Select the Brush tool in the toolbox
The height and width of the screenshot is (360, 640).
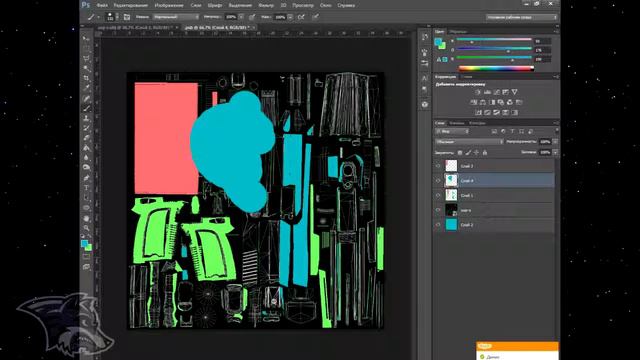point(86,108)
